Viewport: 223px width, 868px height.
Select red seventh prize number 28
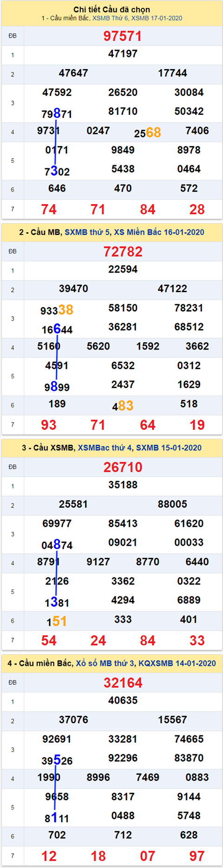pos(197,209)
